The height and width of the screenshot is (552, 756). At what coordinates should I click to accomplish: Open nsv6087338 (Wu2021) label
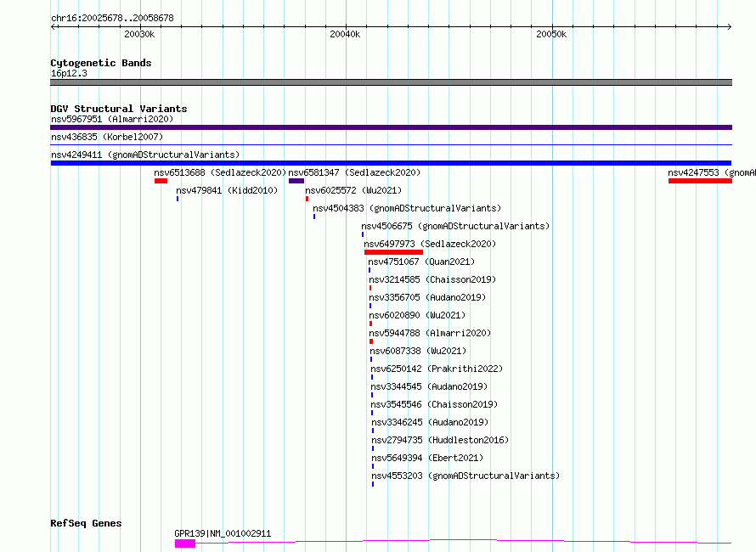click(419, 351)
